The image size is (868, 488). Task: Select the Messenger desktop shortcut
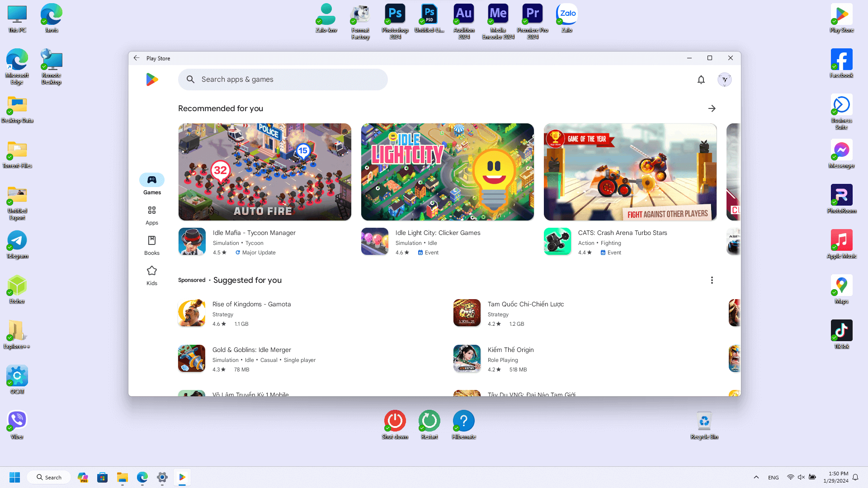[842, 154]
